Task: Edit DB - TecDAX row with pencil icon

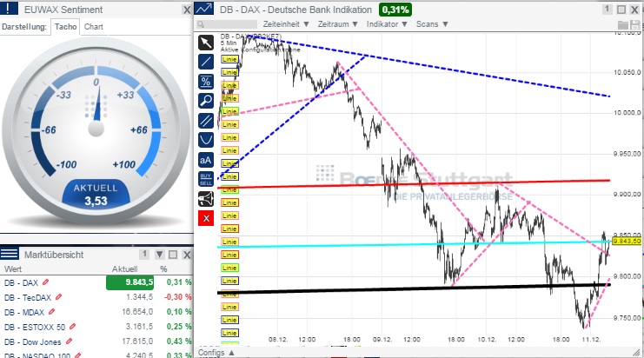Action: (x=59, y=297)
